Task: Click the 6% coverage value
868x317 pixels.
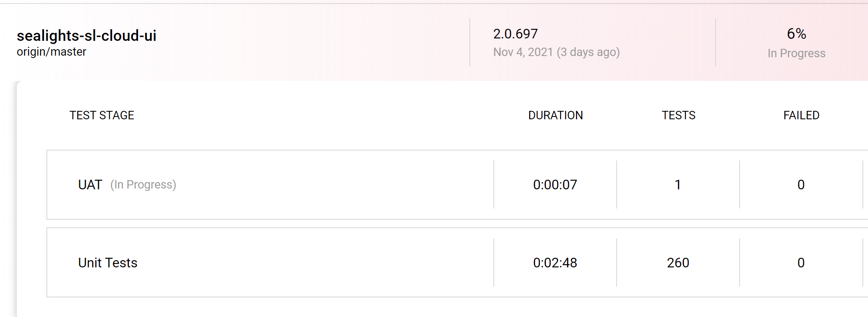Action: point(796,34)
